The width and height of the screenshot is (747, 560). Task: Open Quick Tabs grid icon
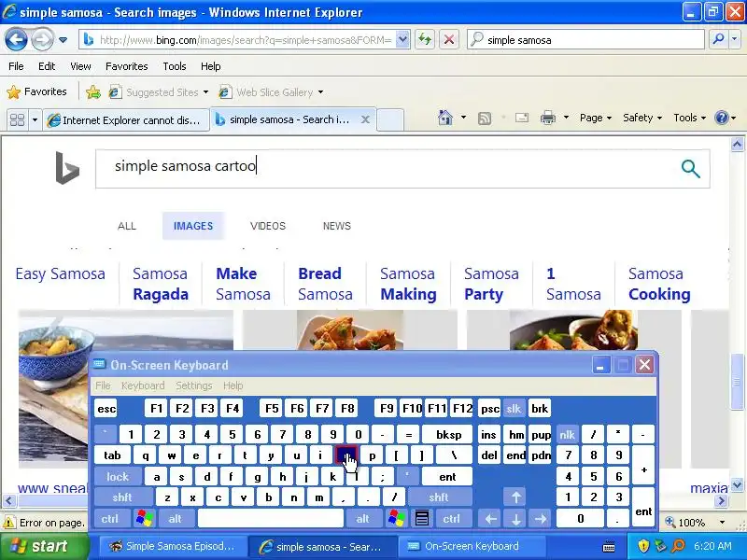[x=17, y=119]
